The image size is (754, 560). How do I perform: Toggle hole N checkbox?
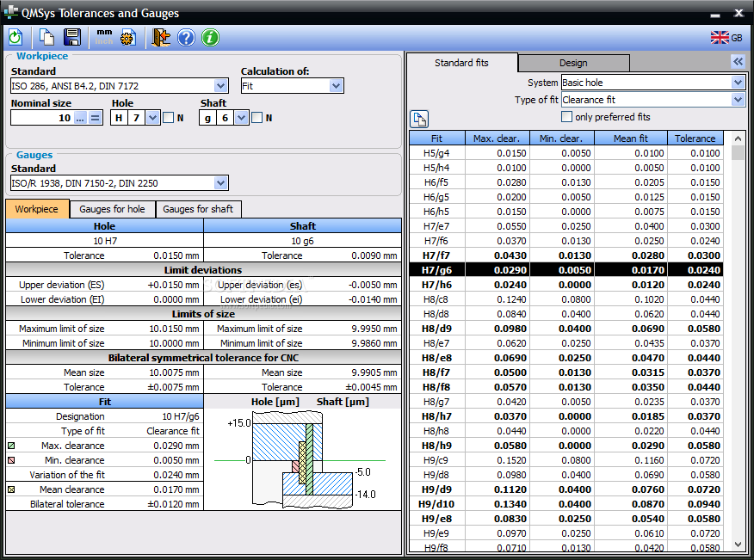pos(169,118)
